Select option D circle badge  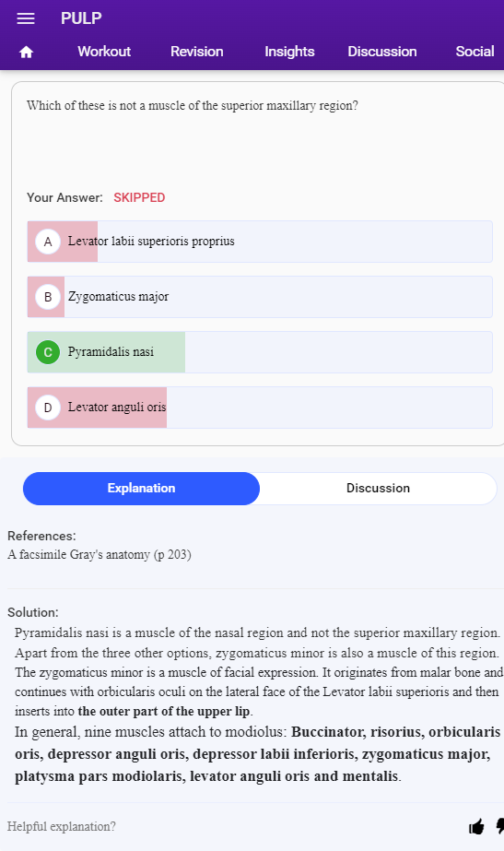click(x=48, y=408)
